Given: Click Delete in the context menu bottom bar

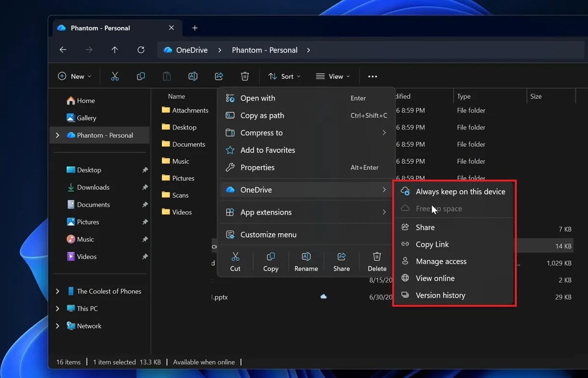Looking at the screenshot, I should (x=377, y=261).
